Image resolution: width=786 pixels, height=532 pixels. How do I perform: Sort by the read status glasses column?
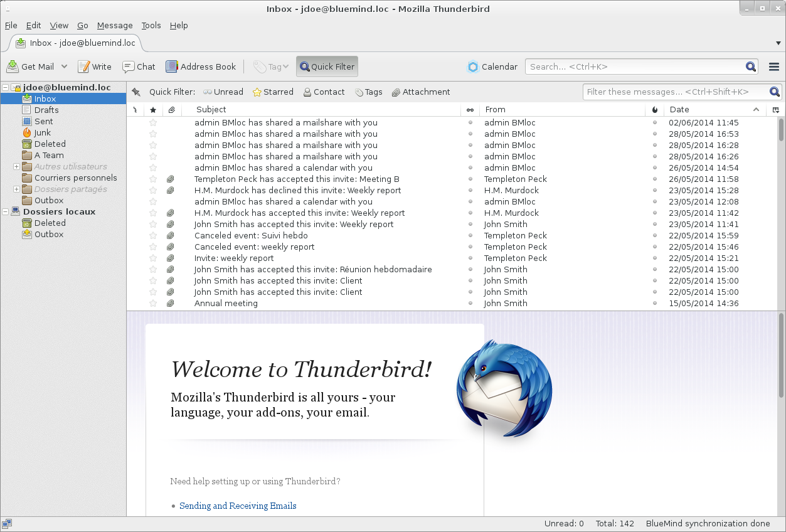pyautogui.click(x=470, y=110)
